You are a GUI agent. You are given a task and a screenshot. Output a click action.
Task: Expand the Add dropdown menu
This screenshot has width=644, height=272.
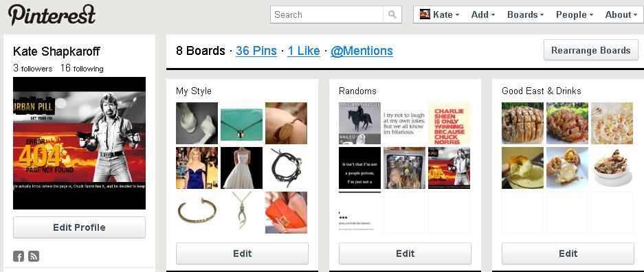[x=483, y=15]
